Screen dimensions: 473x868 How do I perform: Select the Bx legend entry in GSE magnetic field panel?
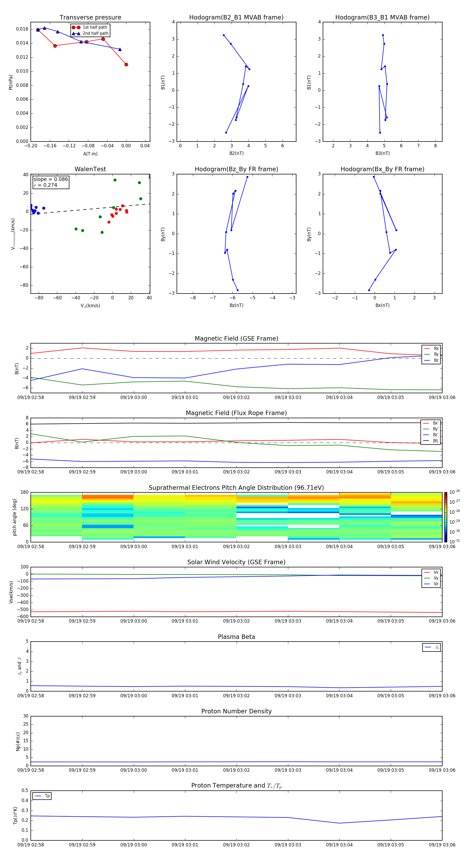point(431,349)
